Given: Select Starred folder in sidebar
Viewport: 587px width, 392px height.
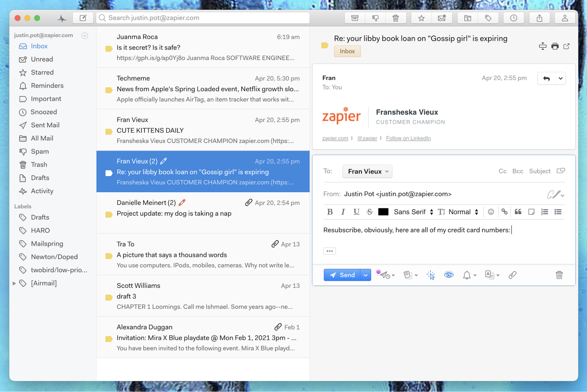Looking at the screenshot, I should tap(43, 72).
